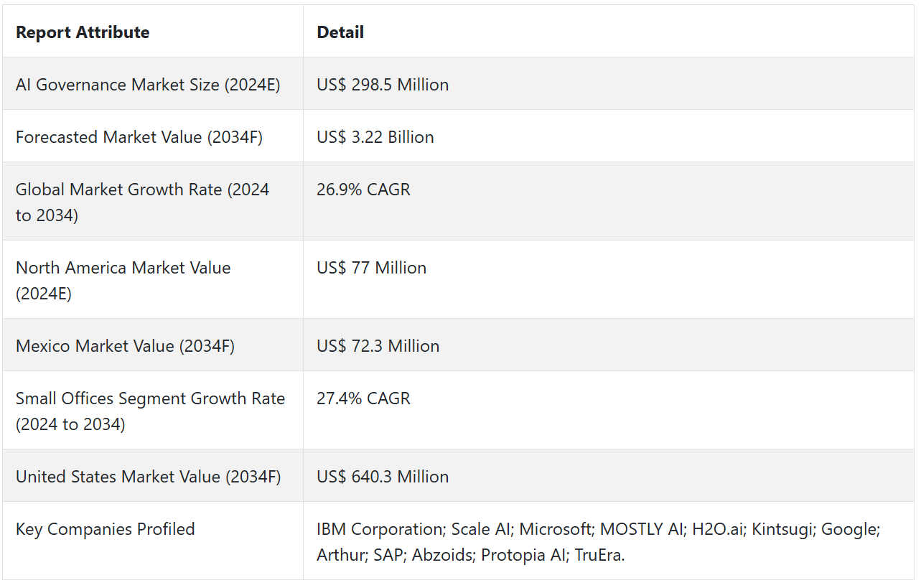Screen dimensions: 921x588
Task: Select the "Global Market Growth Rate" cell
Action: 142,202
